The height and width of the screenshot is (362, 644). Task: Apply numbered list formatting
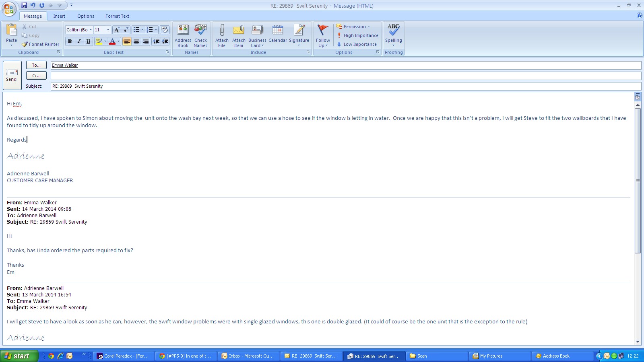pyautogui.click(x=150, y=30)
